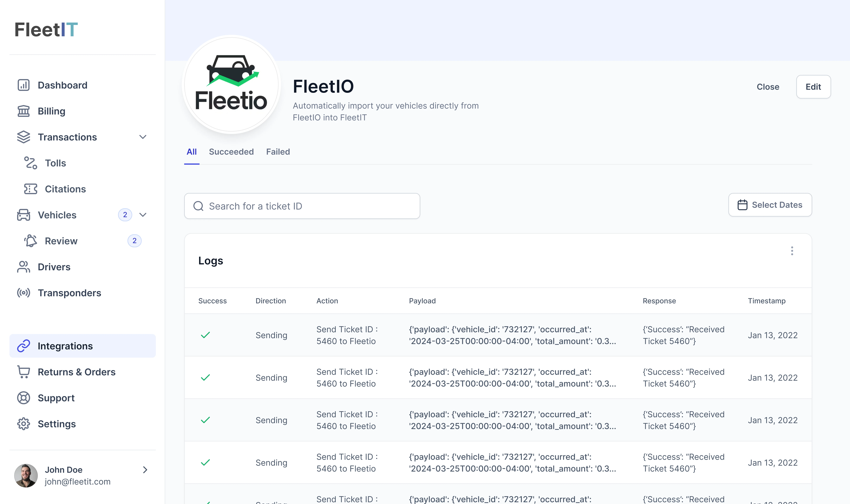The width and height of the screenshot is (850, 504).
Task: Click the fourth row's green checkmark
Action: [x=205, y=463]
